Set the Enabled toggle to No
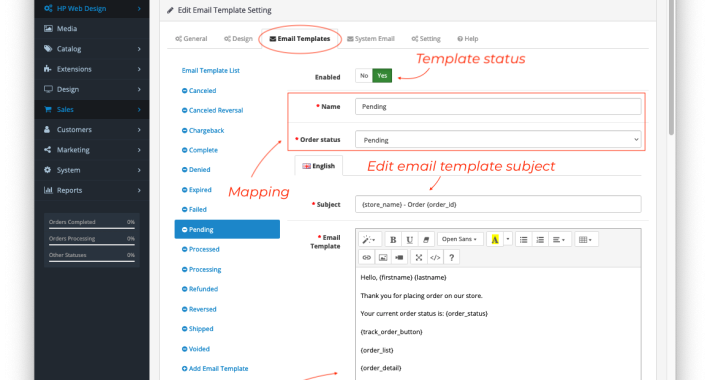Image resolution: width=710 pixels, height=380 pixels. tap(364, 76)
